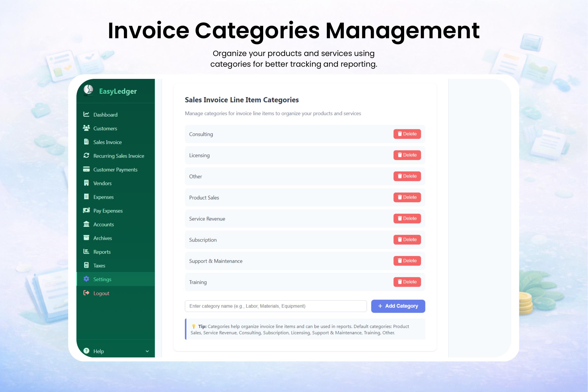Click the Taxes calculator icon

pos(86,265)
